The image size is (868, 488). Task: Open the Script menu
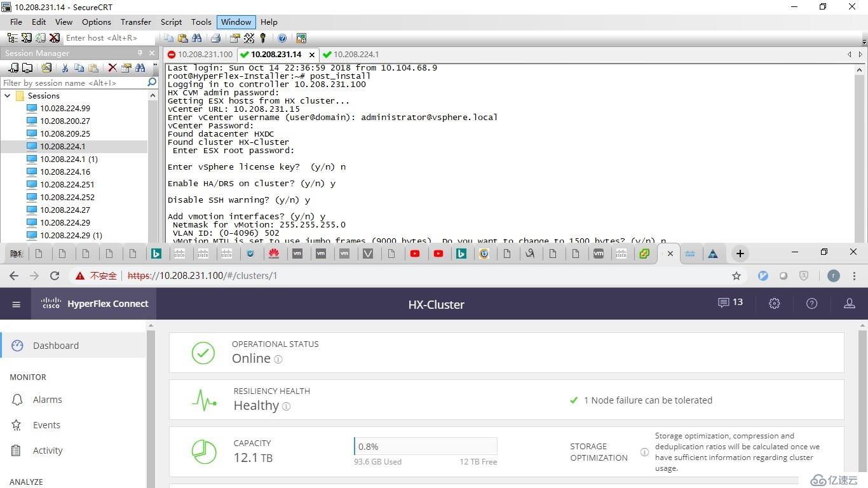point(171,22)
